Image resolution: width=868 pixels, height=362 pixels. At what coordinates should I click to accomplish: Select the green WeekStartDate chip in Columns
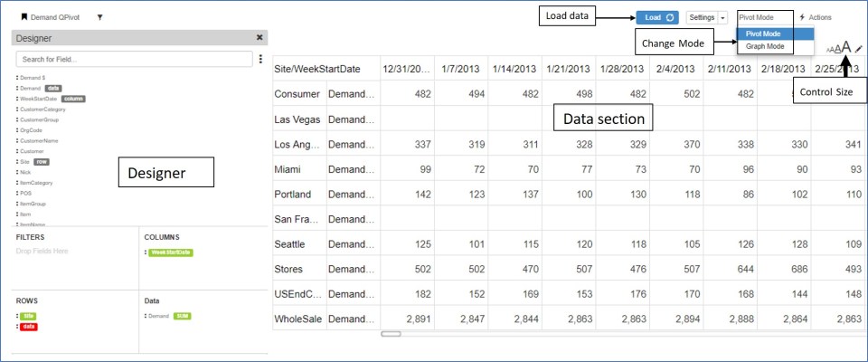(x=170, y=252)
